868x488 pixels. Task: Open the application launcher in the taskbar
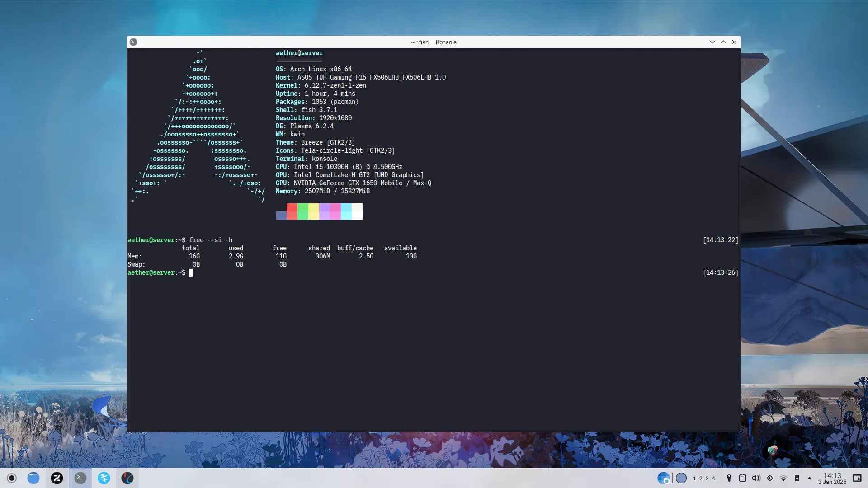12,478
